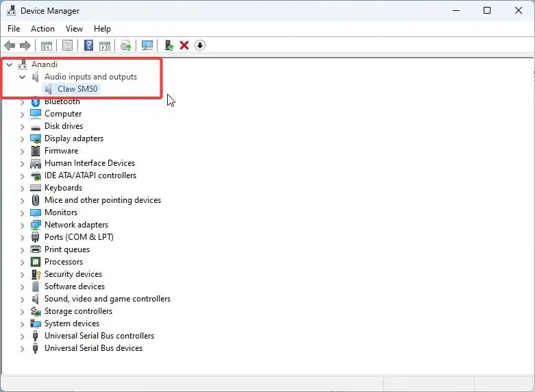
Task: Click the Human Interface Devices icon
Action: tap(36, 164)
